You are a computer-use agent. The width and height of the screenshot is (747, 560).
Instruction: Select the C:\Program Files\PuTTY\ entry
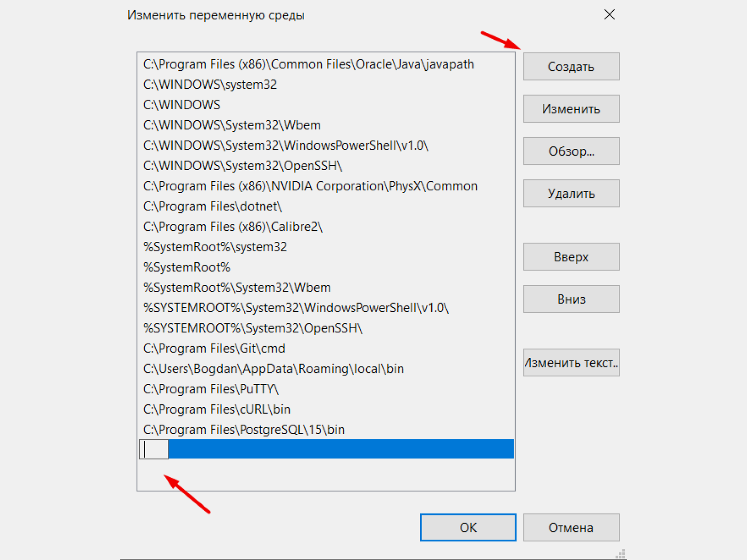(326, 389)
